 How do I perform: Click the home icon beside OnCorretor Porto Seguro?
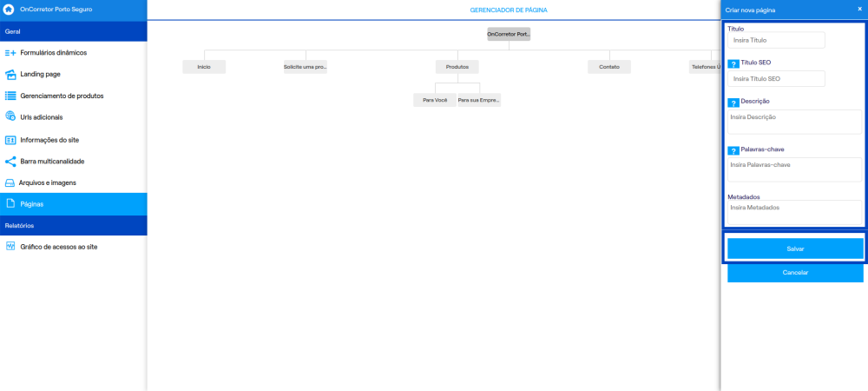coord(9,10)
